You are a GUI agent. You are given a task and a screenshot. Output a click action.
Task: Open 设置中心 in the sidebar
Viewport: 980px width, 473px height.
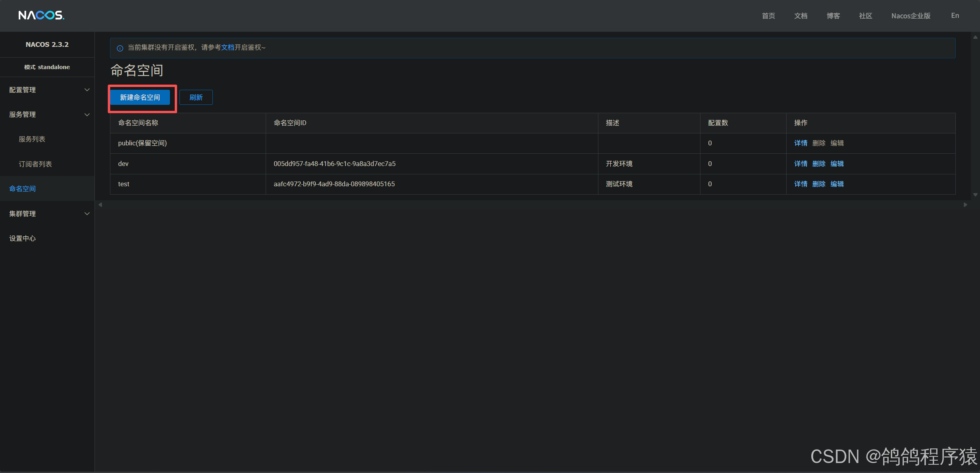23,238
